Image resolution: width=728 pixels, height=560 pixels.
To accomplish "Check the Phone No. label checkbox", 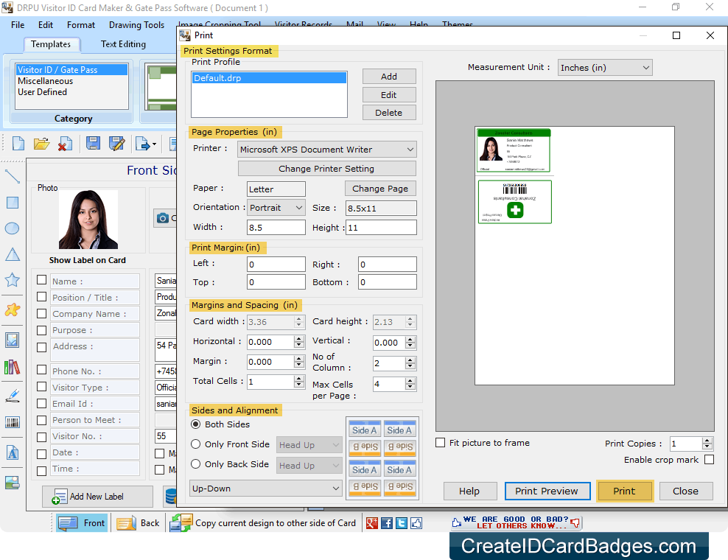I will point(42,370).
